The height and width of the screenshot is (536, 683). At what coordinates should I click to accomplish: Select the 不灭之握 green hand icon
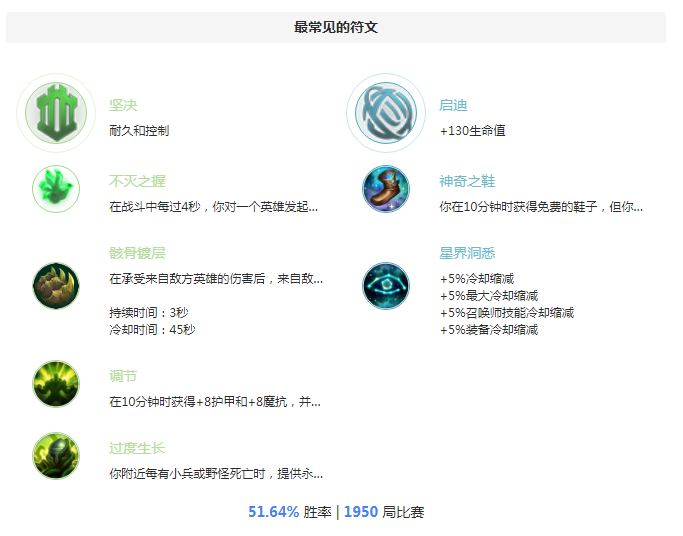[x=56, y=189]
